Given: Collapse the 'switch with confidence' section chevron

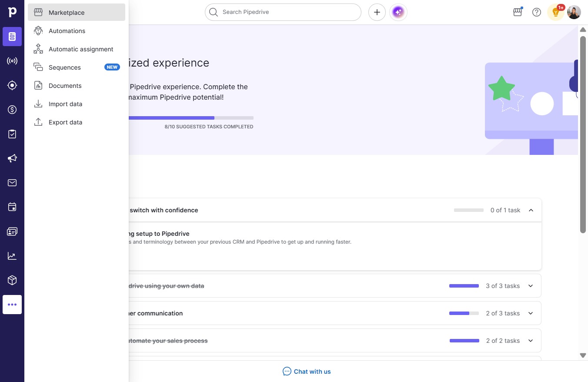Looking at the screenshot, I should coord(531,210).
